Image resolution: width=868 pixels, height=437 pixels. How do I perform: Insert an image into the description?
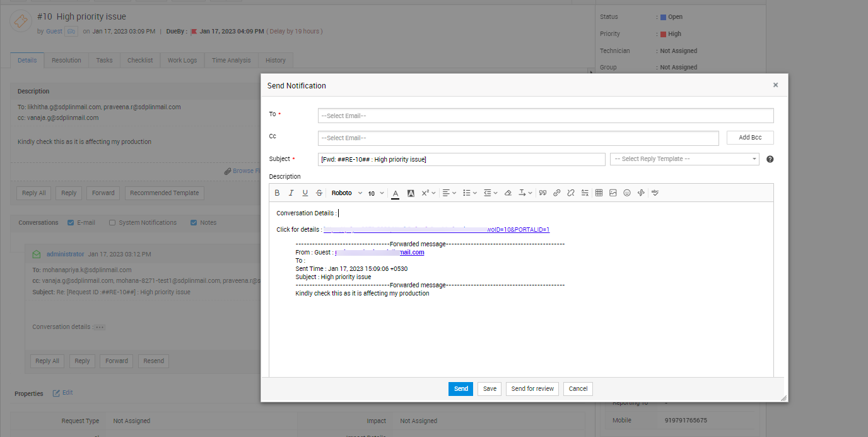(613, 193)
